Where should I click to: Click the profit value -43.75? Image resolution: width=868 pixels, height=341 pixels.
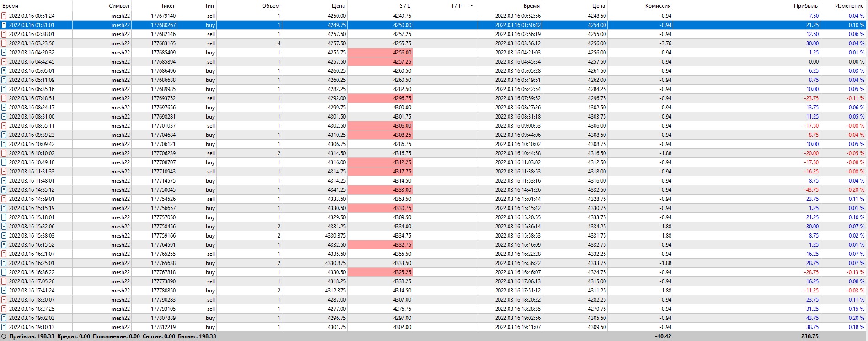812,190
